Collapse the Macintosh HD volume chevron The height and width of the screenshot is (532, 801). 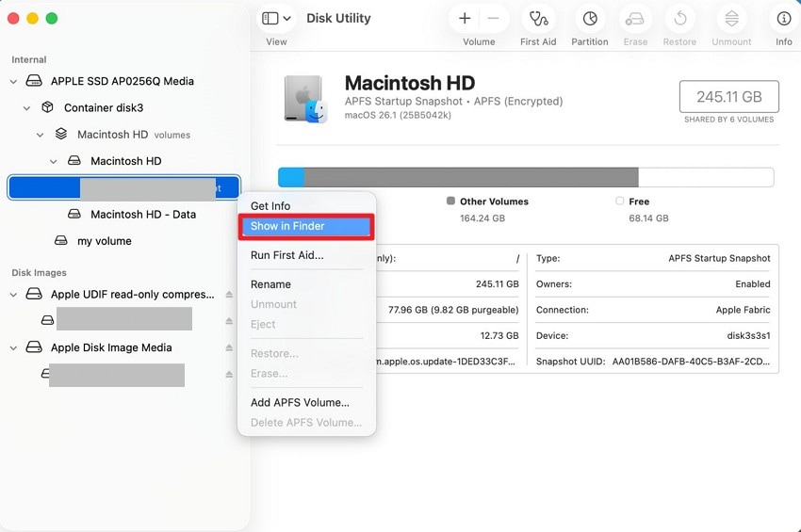click(54, 161)
